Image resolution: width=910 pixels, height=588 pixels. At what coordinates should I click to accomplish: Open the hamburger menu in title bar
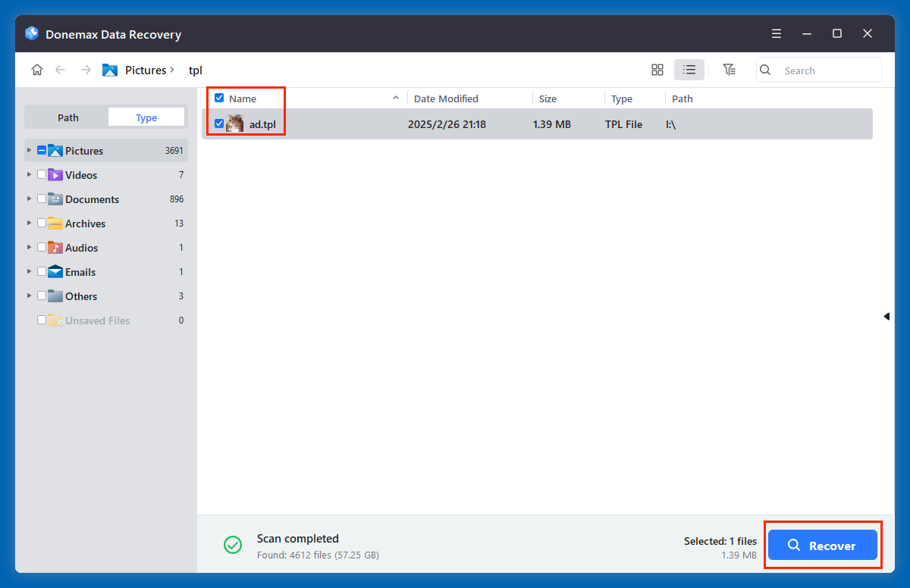(776, 33)
